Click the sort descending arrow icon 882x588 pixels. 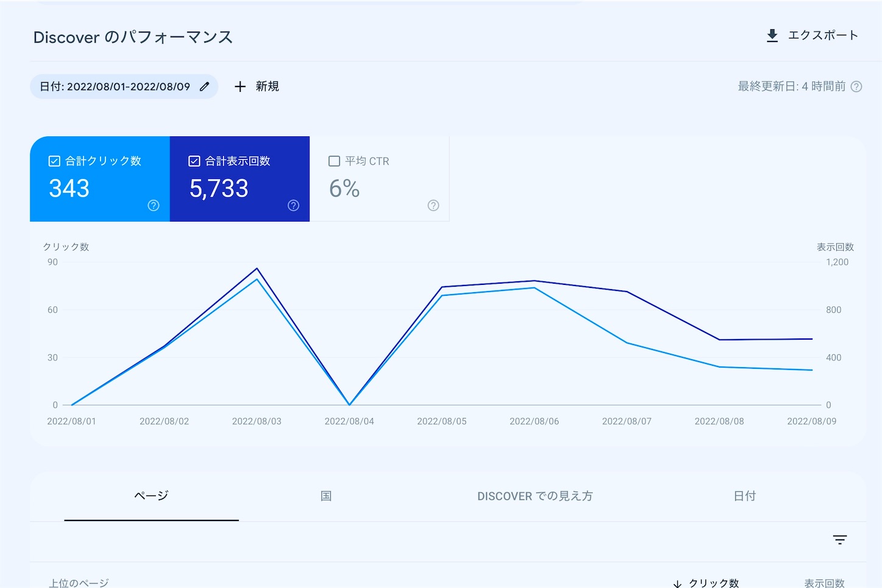pyautogui.click(x=677, y=584)
